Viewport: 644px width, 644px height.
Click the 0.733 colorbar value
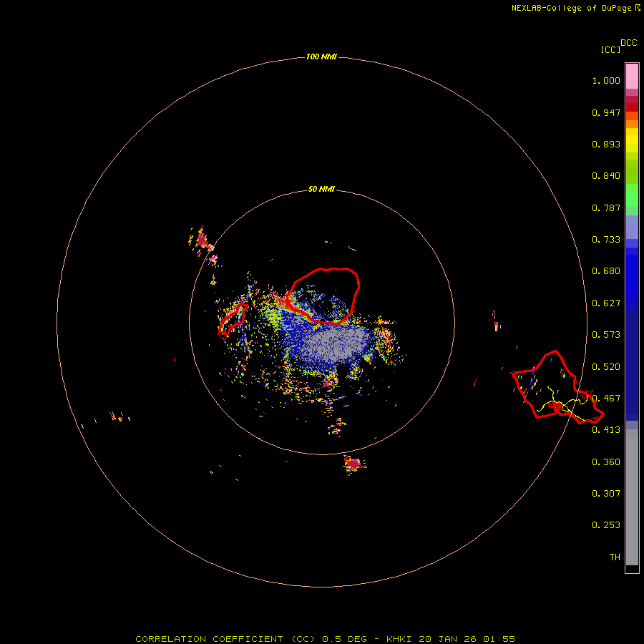click(x=606, y=240)
